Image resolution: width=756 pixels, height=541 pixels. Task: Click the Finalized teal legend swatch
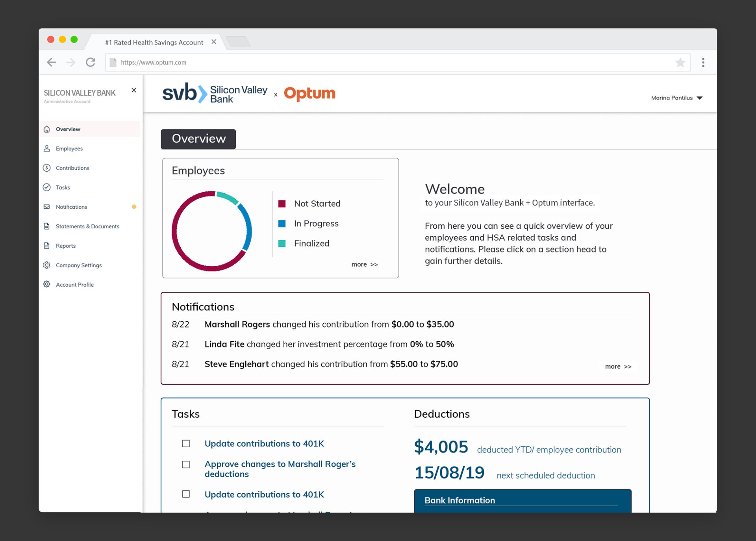[282, 244]
